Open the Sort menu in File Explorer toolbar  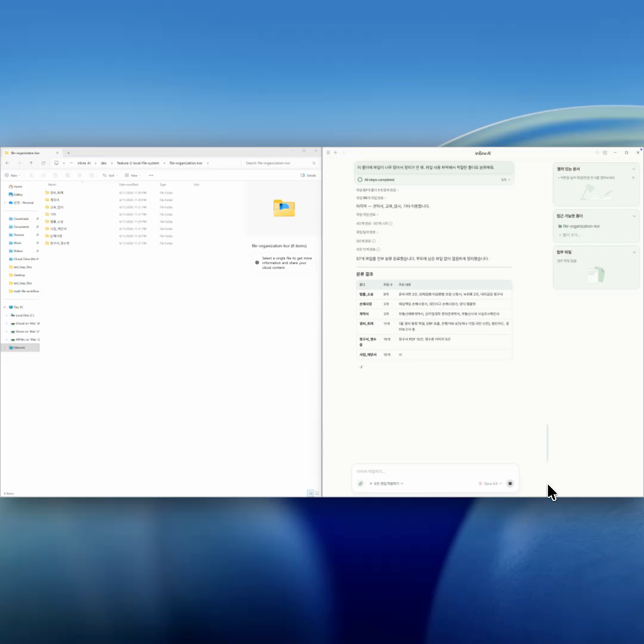point(109,175)
